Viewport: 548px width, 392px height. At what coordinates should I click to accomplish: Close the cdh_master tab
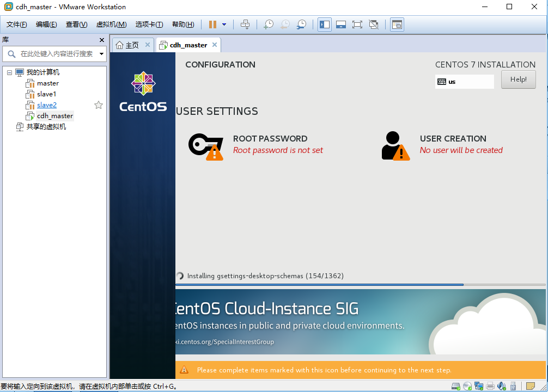coord(215,45)
